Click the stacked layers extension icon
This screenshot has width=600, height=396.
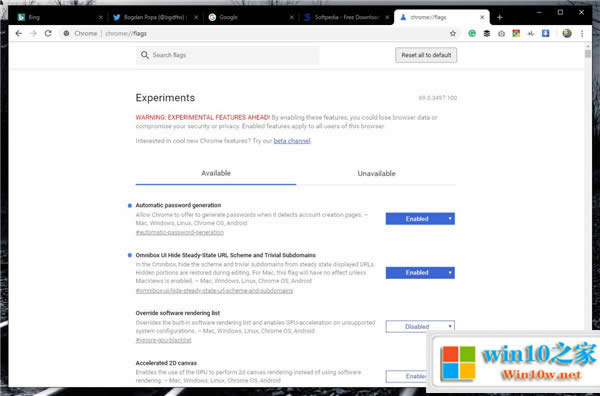pyautogui.click(x=487, y=34)
